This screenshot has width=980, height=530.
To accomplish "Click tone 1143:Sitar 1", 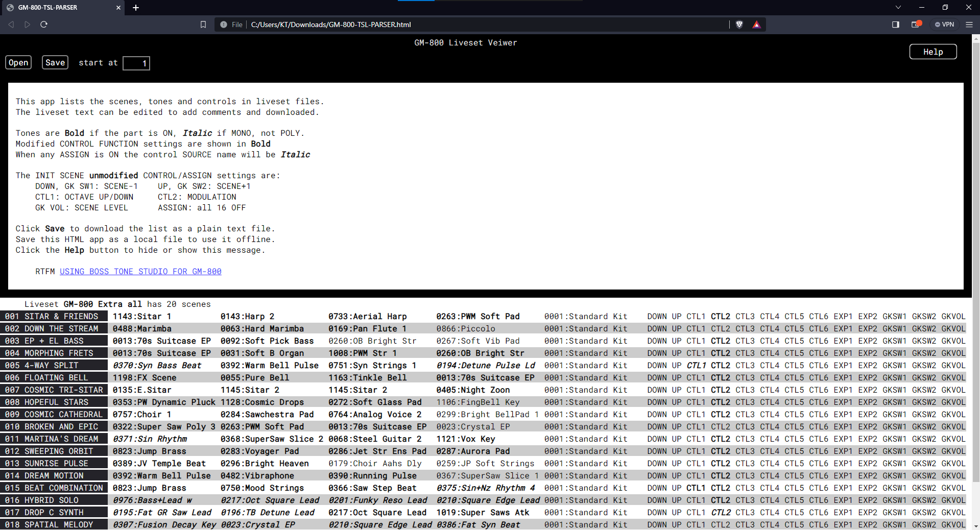I will pos(142,317).
